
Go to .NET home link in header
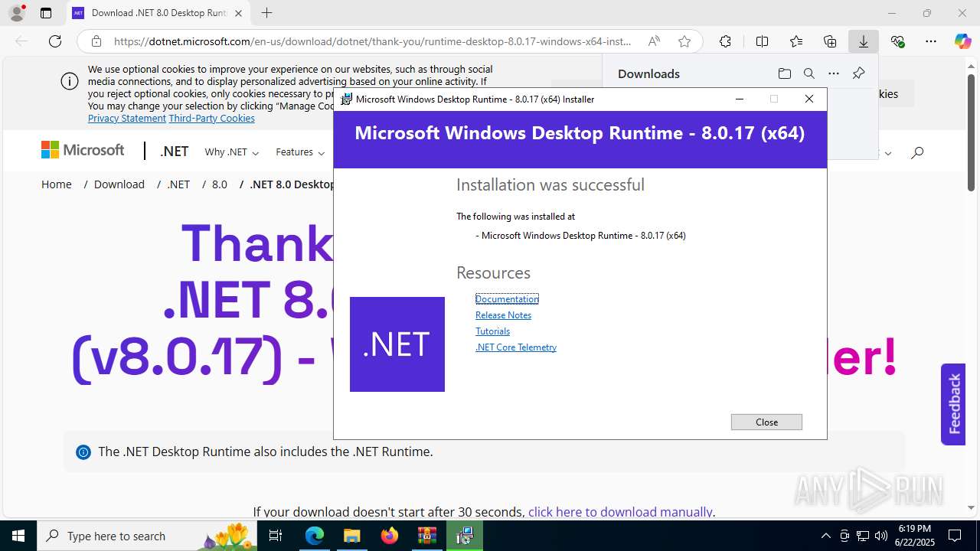174,152
